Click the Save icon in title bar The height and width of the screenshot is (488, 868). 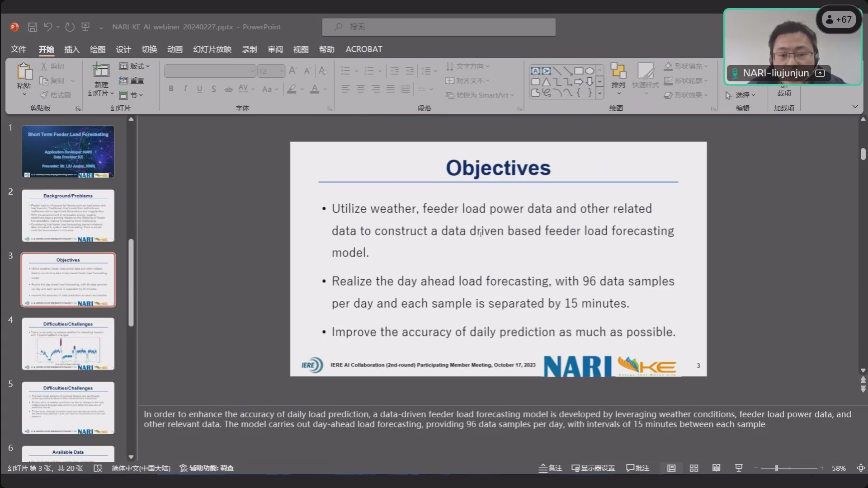click(x=32, y=27)
